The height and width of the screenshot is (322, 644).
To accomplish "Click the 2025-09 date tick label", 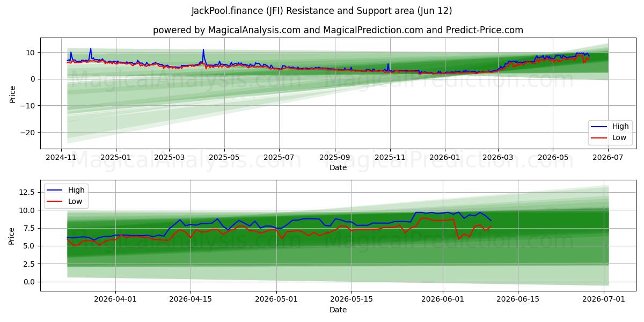I will [x=335, y=158].
